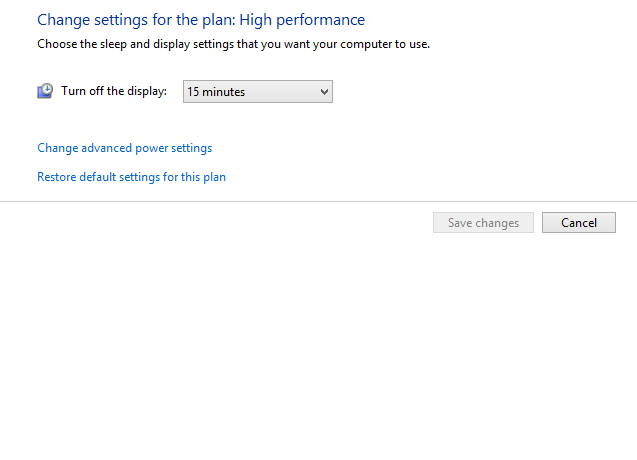Viewport: 637px width, 460px height.
Task: Select the 15 minutes text in the combo box
Action: 216,92
